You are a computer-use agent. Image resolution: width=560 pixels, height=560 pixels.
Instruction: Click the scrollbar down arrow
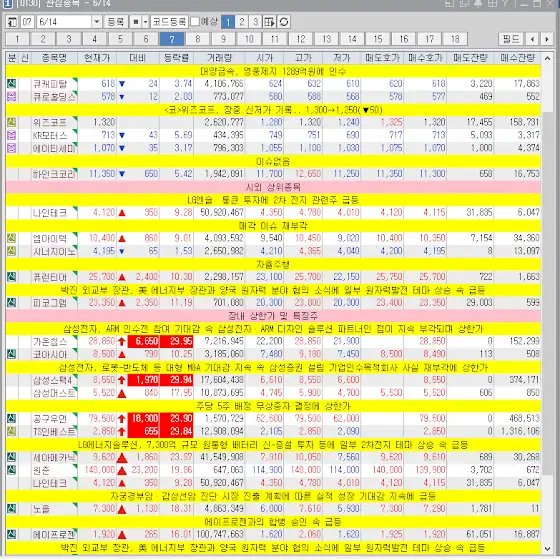coord(547,549)
